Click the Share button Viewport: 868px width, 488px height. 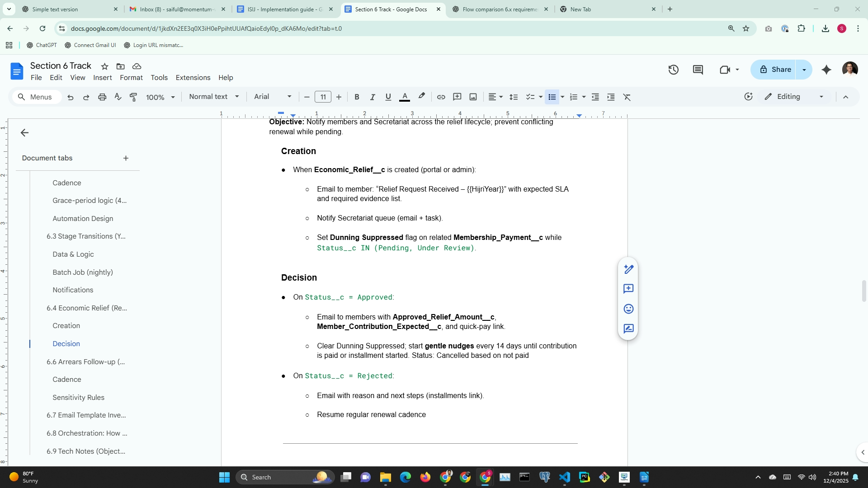(775, 70)
